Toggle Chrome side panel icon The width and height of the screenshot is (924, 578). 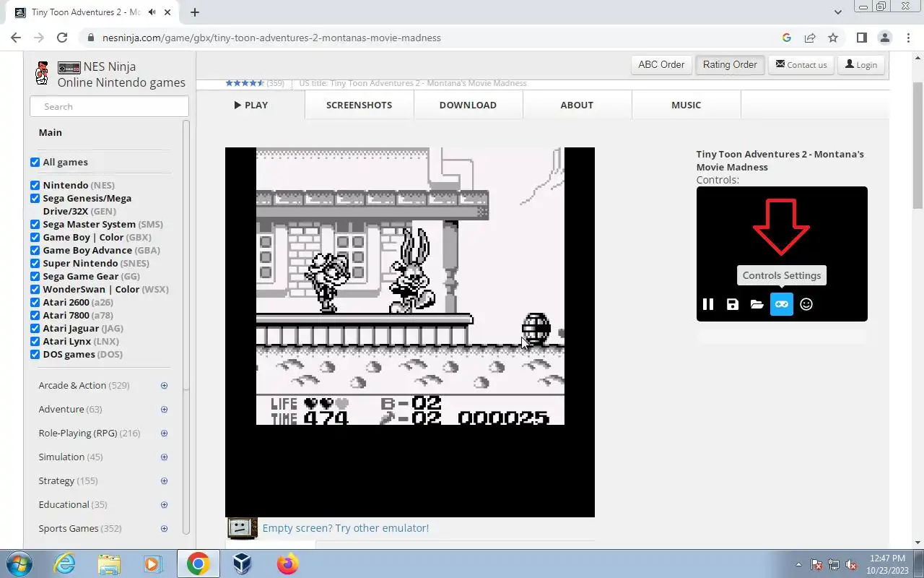[862, 38]
